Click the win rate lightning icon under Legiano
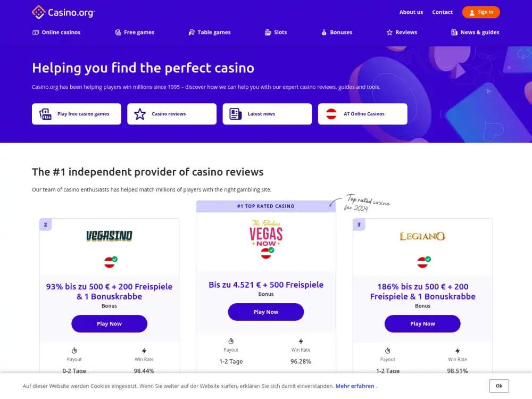The image size is (532, 399). tap(458, 350)
